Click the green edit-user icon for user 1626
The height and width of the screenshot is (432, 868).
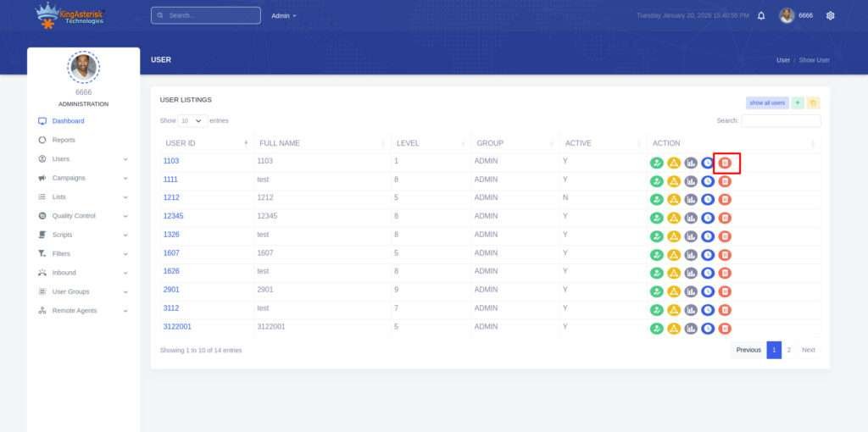pyautogui.click(x=657, y=274)
